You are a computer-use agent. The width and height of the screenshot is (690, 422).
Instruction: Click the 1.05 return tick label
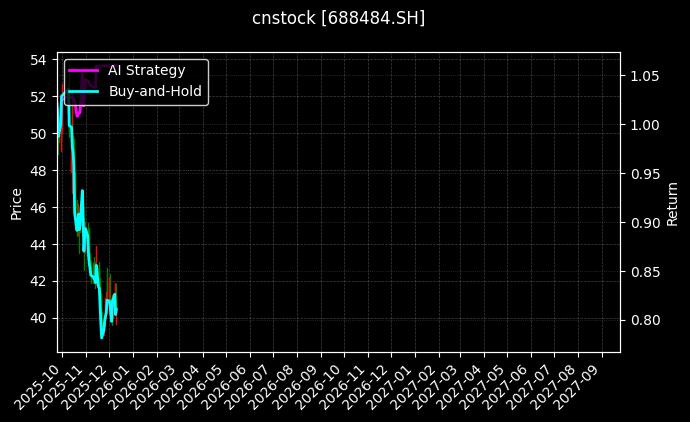click(643, 76)
